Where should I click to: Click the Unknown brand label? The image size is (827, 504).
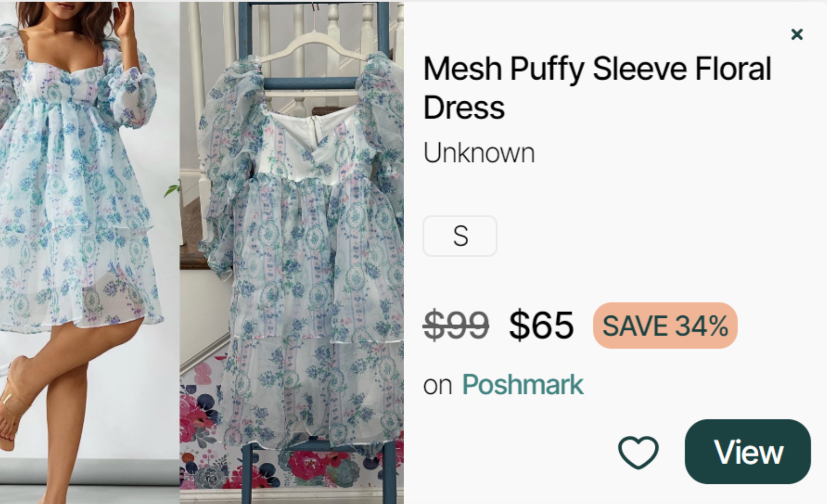point(479,154)
